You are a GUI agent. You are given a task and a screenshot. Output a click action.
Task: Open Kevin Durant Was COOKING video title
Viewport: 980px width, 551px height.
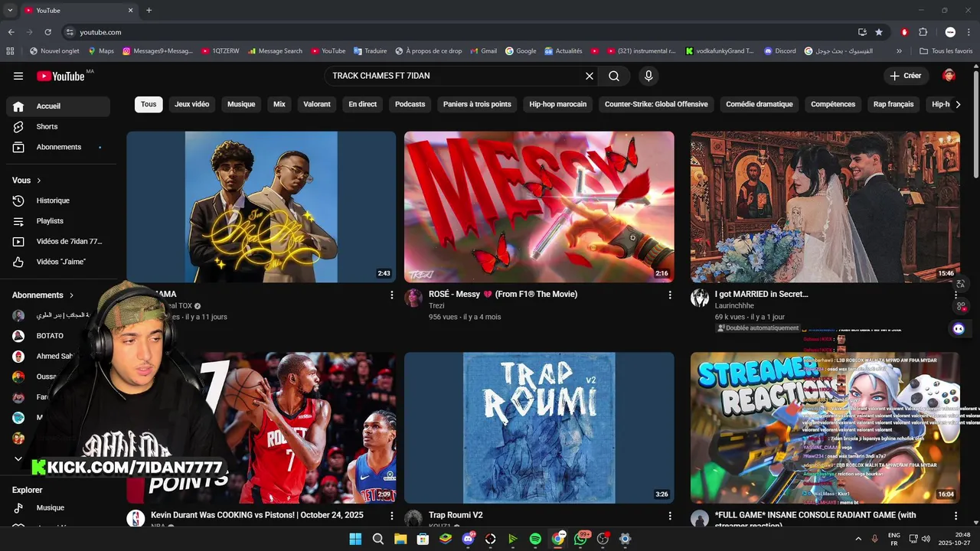click(x=257, y=516)
